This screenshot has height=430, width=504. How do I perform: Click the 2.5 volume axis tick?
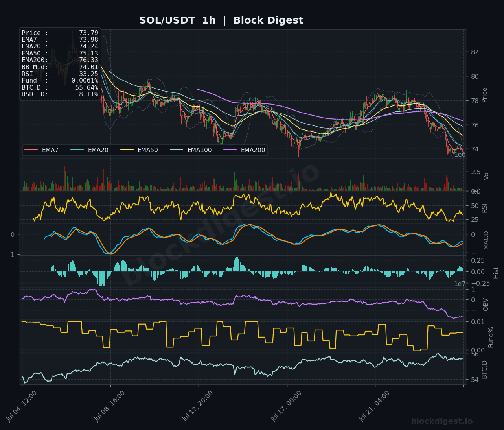click(x=476, y=172)
